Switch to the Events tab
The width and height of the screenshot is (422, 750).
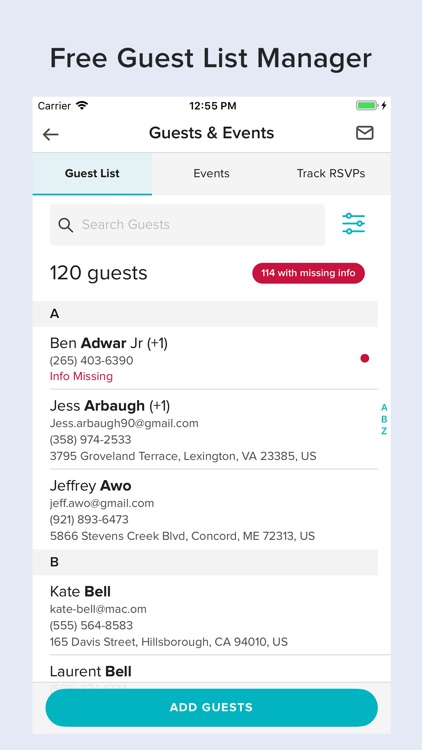211,174
